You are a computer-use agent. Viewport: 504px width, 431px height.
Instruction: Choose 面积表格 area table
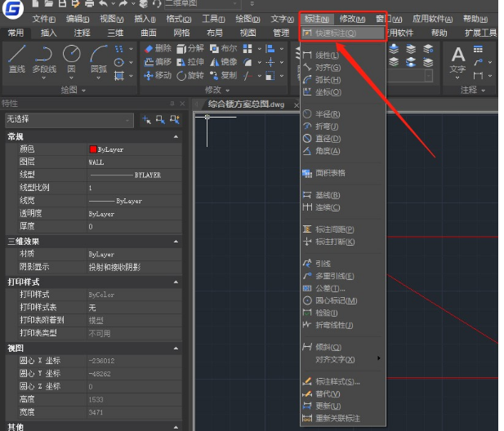coord(342,173)
